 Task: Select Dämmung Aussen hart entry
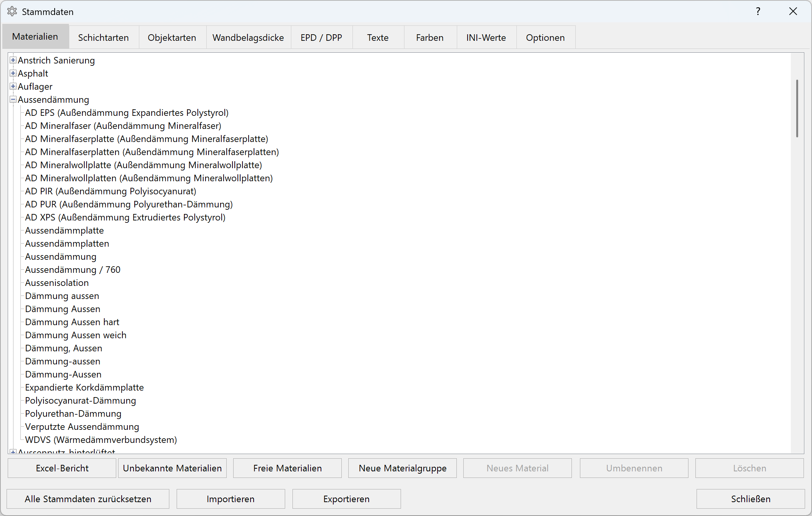pos(72,322)
